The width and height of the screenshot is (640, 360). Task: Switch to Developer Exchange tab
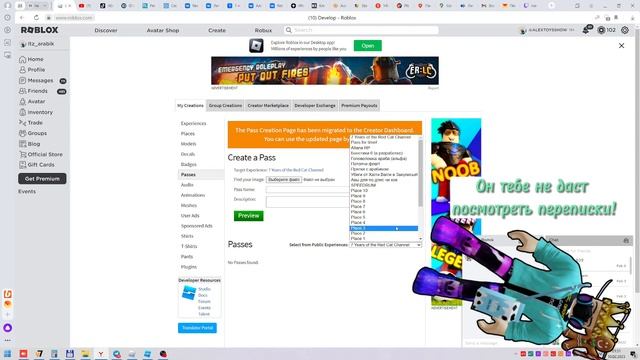coord(315,105)
